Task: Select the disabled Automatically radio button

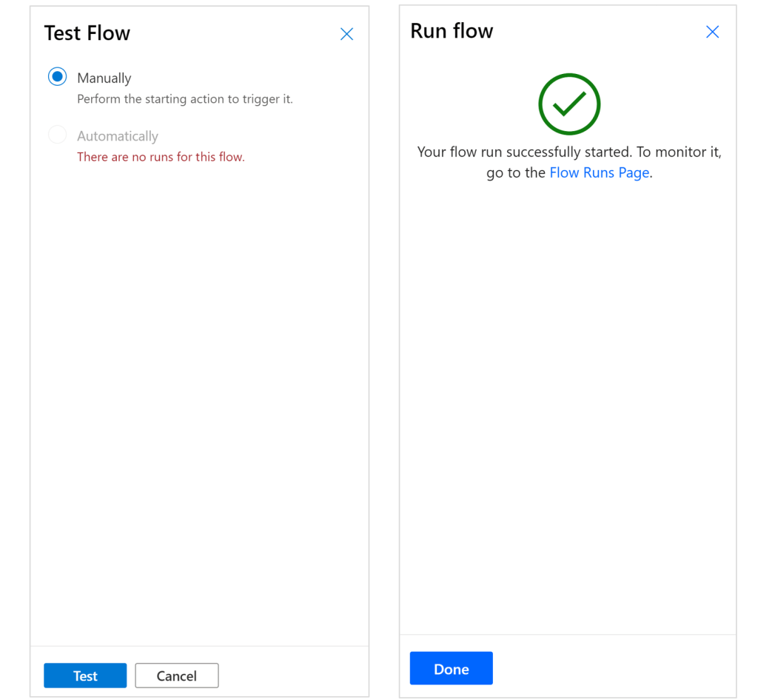Action: pos(57,135)
